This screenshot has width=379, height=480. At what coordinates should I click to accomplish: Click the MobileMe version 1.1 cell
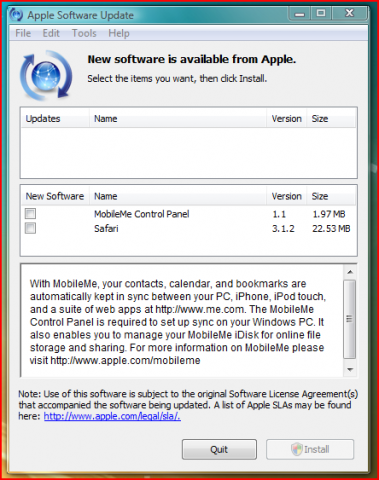click(279, 214)
